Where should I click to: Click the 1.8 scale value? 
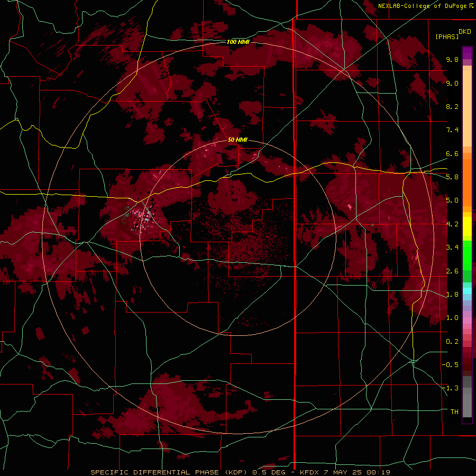click(452, 295)
